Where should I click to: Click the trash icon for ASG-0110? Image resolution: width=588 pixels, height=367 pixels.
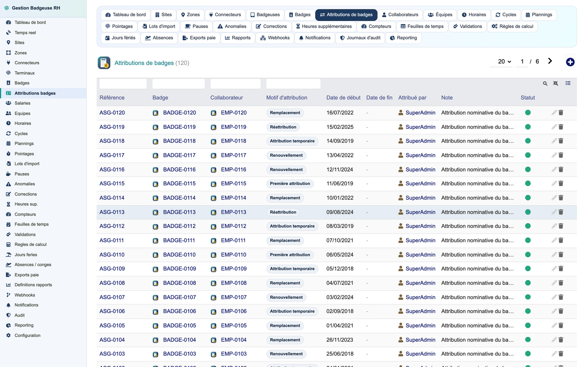click(561, 255)
